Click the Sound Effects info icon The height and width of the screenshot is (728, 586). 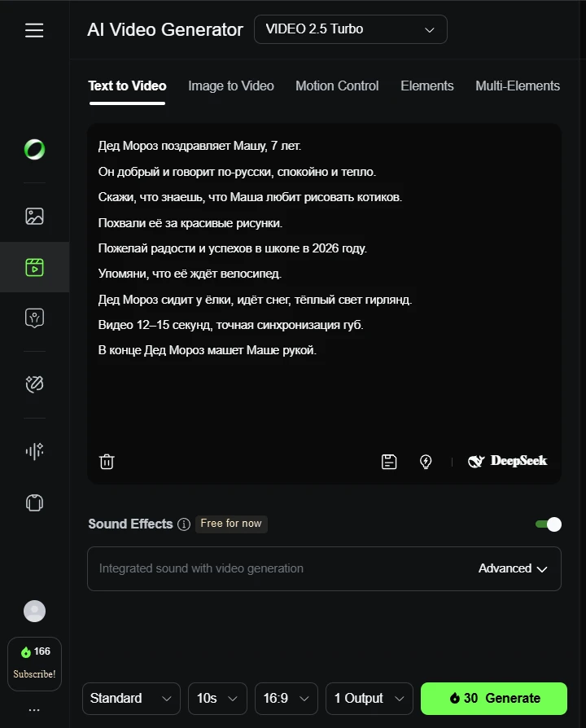point(184,524)
